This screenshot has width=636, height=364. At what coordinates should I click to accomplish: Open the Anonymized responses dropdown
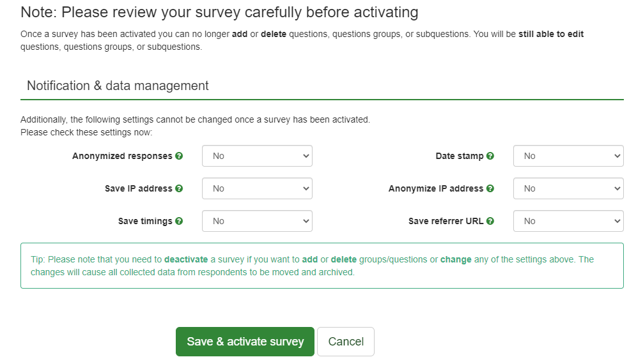[x=257, y=156]
